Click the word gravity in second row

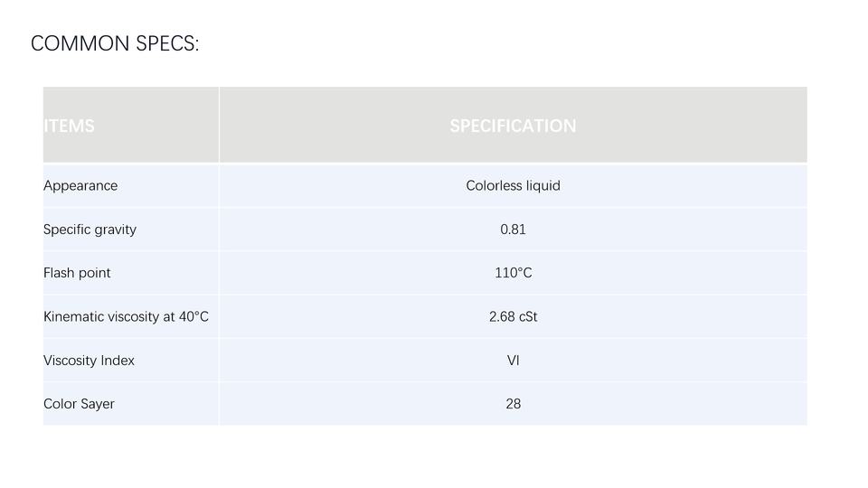[114, 230]
